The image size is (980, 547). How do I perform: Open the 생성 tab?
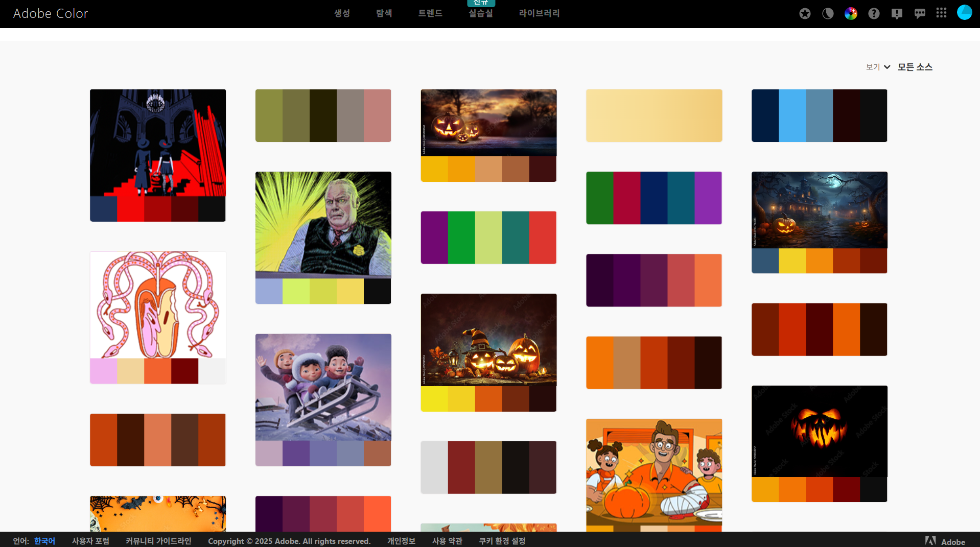tap(342, 13)
